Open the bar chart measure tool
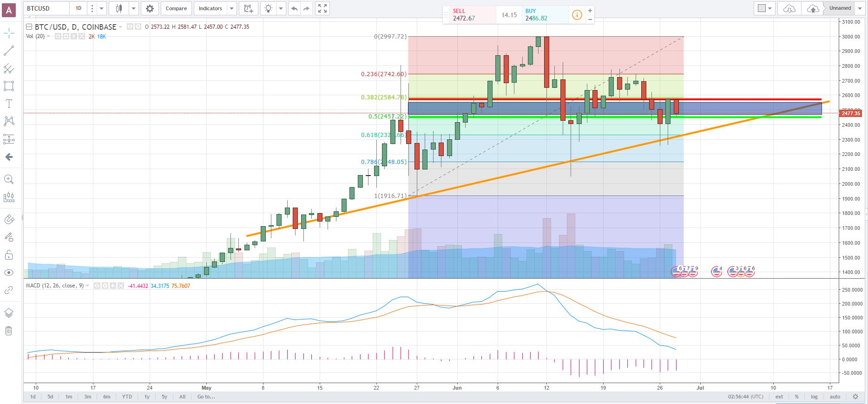Viewport: 868px width, 404px height. pos(9,197)
